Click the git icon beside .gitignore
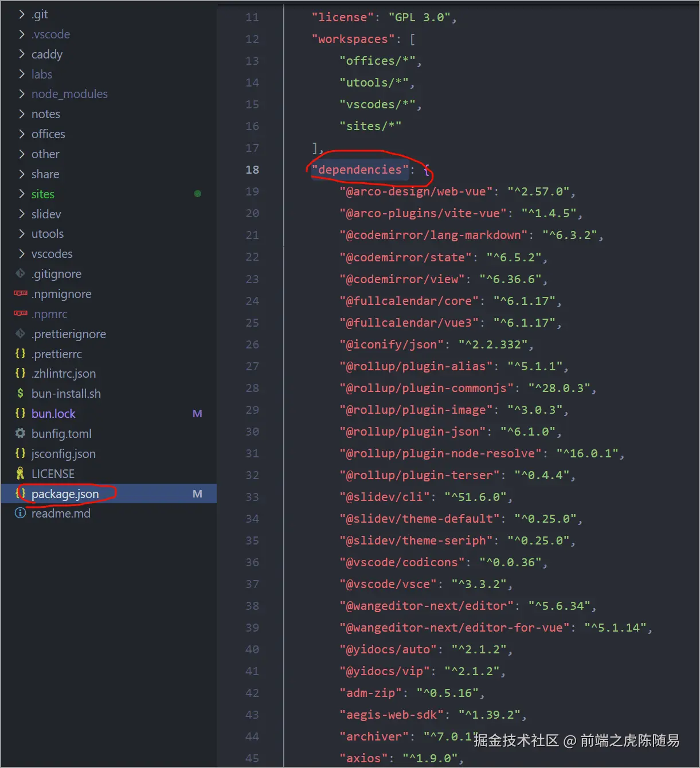Viewport: 700px width, 768px height. pyautogui.click(x=21, y=273)
